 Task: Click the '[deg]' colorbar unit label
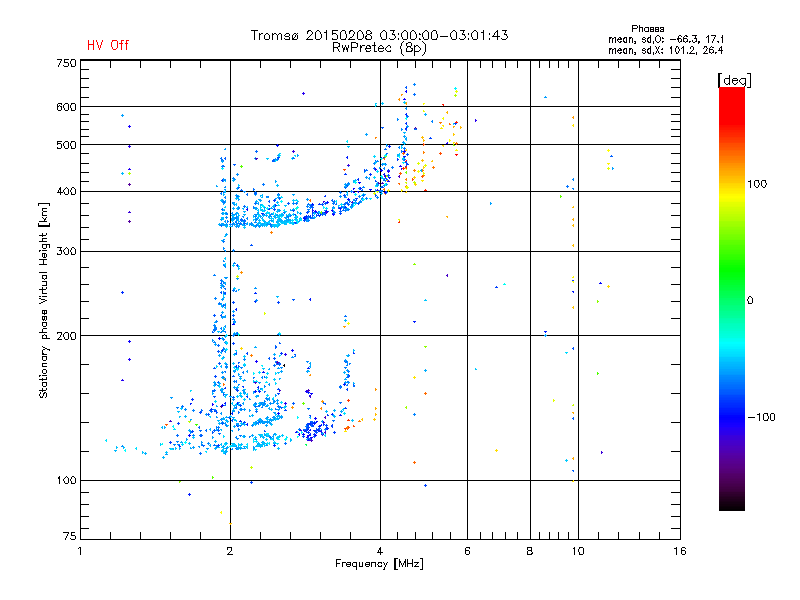pyautogui.click(x=734, y=80)
